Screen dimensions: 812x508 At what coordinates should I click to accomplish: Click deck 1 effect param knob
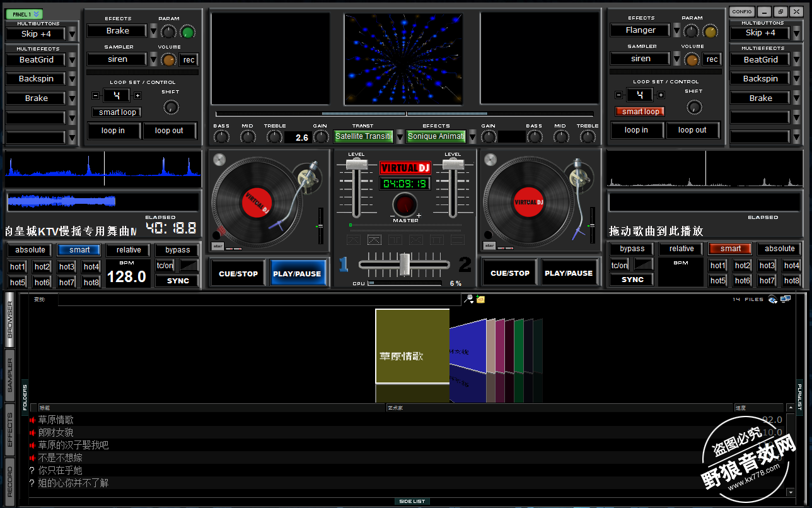coord(168,32)
